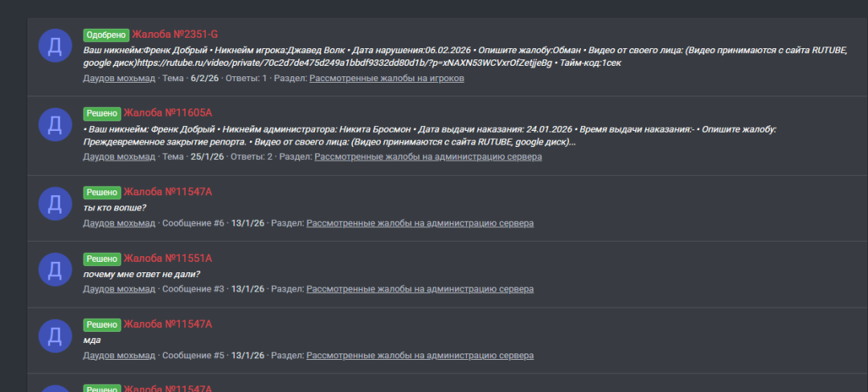
Task: Click author Даудов мохьмад under the "мда" post
Action: click(x=119, y=355)
